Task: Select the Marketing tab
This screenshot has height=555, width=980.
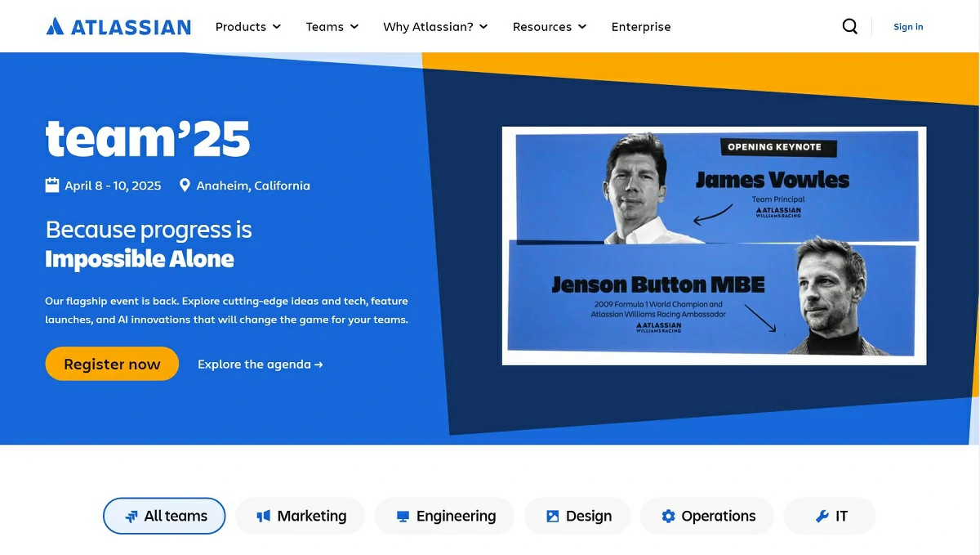Action: pos(301,516)
